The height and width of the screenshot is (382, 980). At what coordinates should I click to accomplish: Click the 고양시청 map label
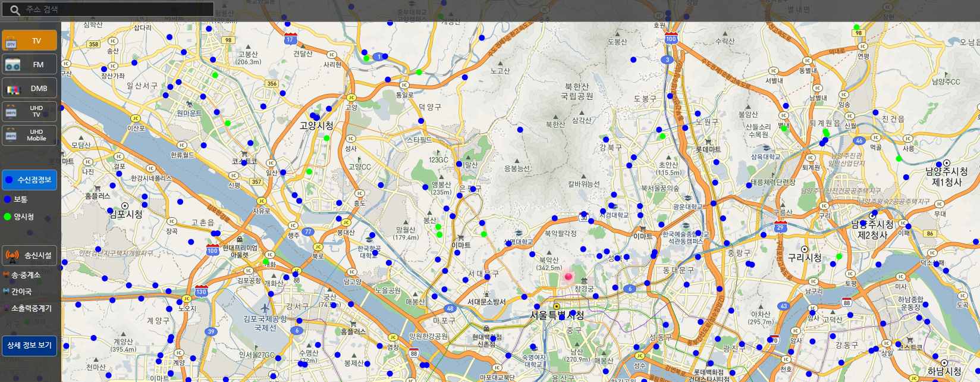(316, 126)
